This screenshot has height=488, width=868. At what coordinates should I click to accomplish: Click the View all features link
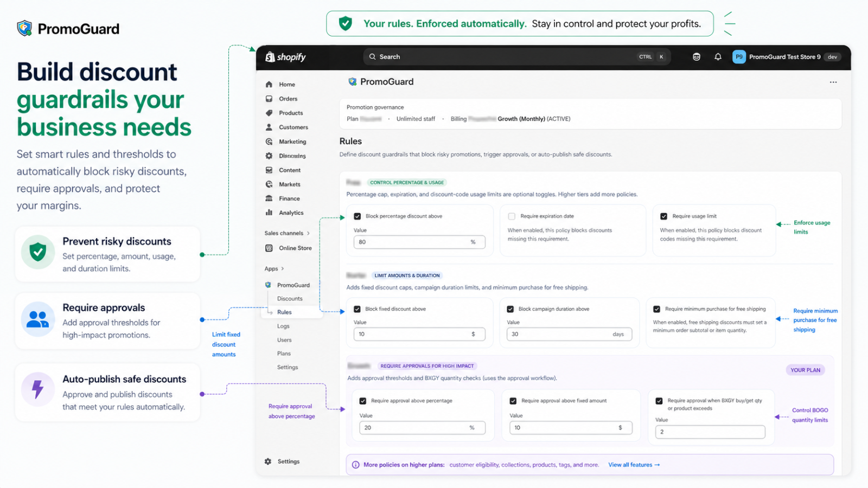(x=634, y=465)
